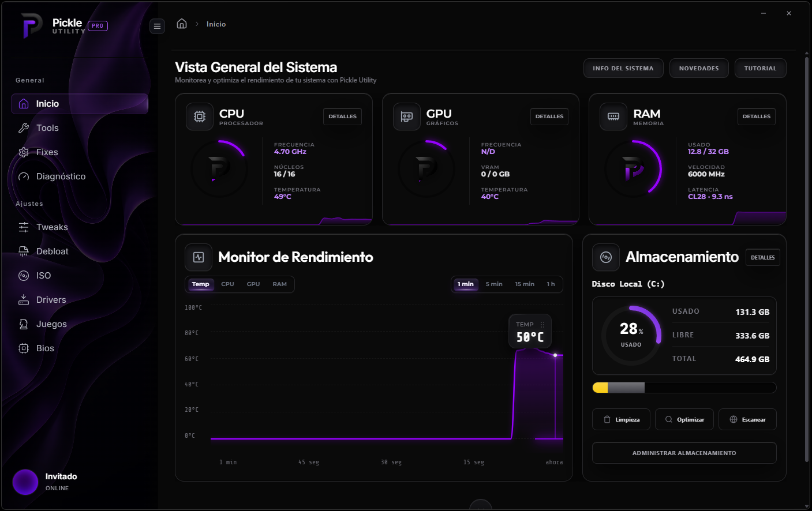Click the main page vertical scrollbar
Screen dimensions: 812x511
(807, 260)
